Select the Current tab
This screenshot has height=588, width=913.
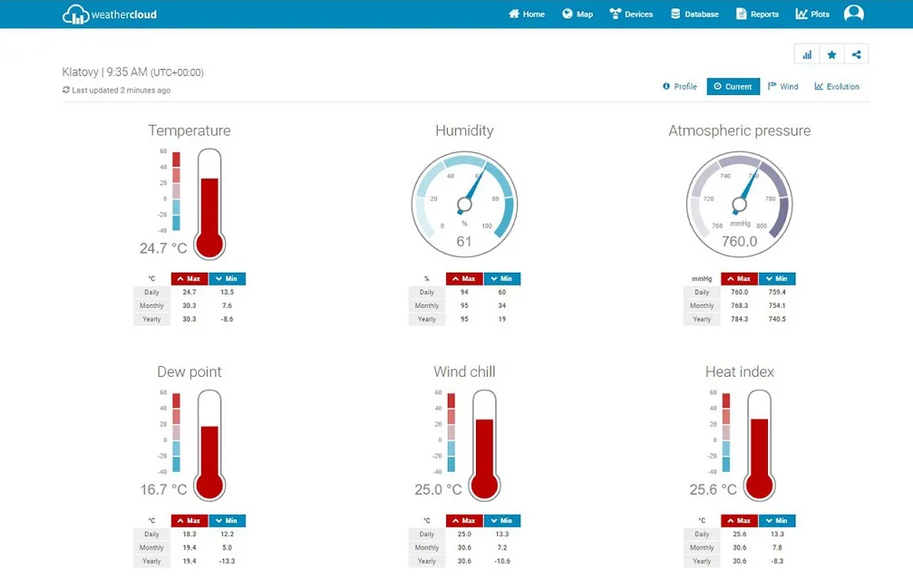733,86
